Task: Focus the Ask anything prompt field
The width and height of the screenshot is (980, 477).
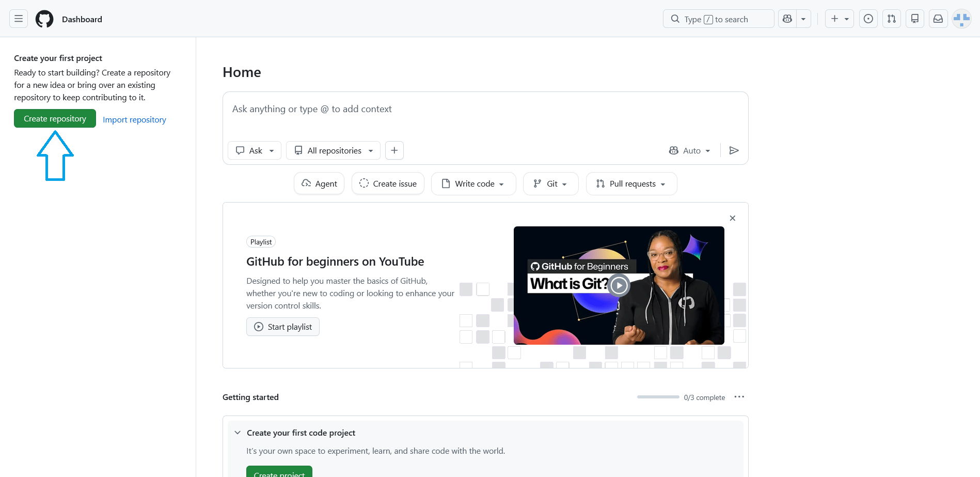Action: pos(485,109)
